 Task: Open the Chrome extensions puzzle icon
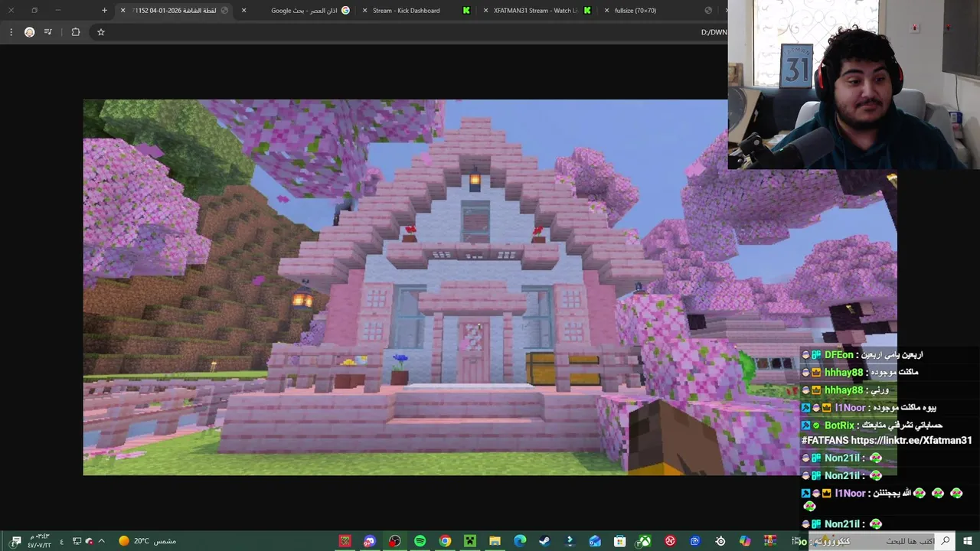pyautogui.click(x=75, y=32)
